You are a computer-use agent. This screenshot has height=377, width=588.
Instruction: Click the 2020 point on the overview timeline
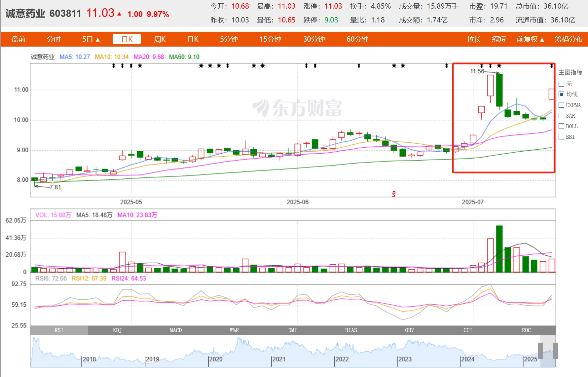[x=216, y=359]
